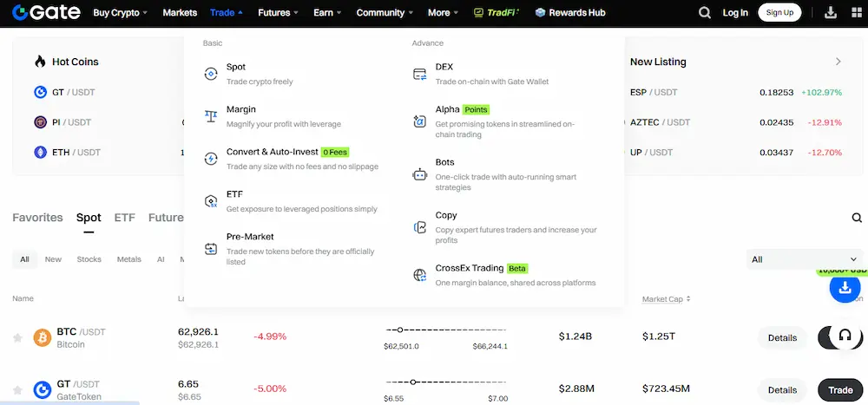The image size is (868, 405).
Task: Click the Alpha Points badge
Action: (476, 109)
